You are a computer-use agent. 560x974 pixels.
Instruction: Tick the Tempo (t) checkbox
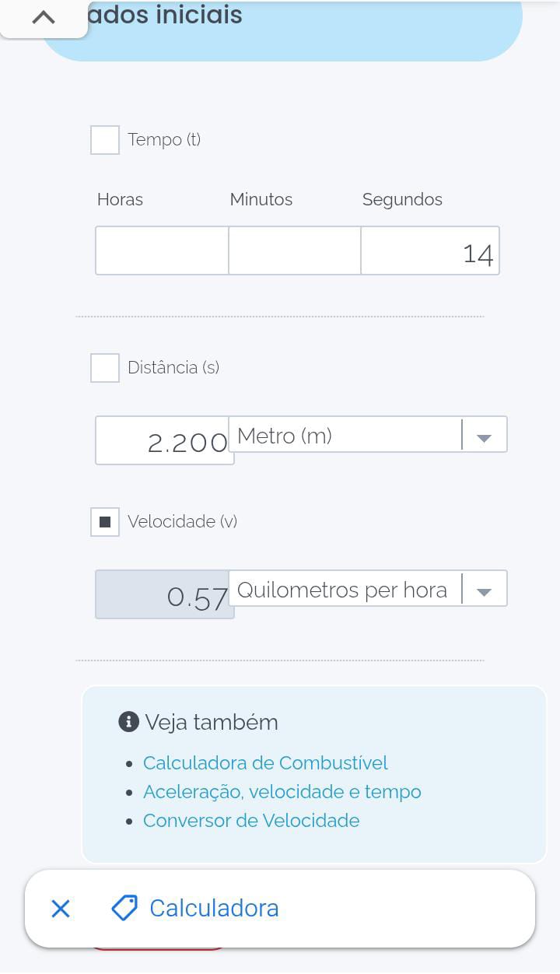105,140
